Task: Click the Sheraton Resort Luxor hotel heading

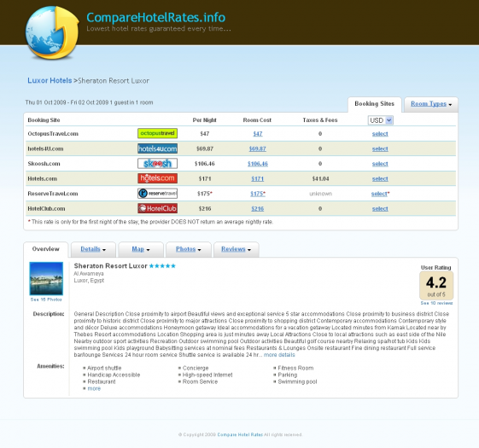Action: [111, 265]
